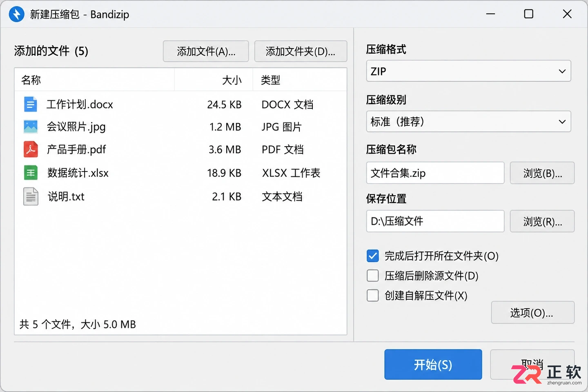Select the 数据统计.xlsx spreadsheet icon
This screenshot has width=588, height=392.
pos(31,173)
